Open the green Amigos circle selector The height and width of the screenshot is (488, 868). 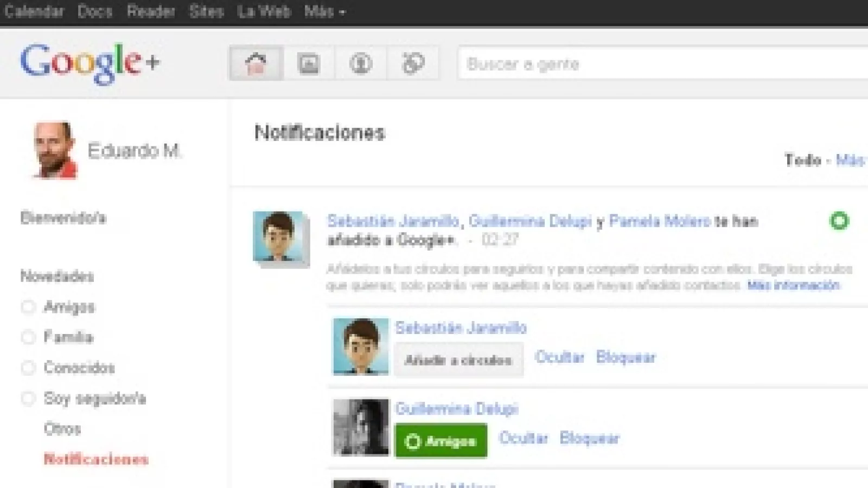click(x=441, y=441)
